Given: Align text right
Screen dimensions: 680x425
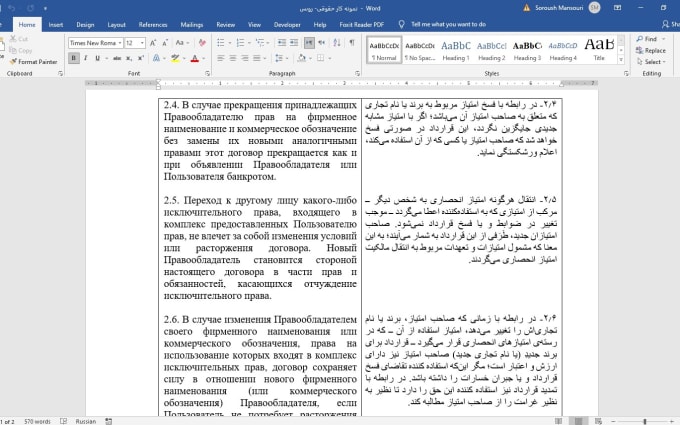Looking at the screenshot, I should pyautogui.click(x=245, y=58).
